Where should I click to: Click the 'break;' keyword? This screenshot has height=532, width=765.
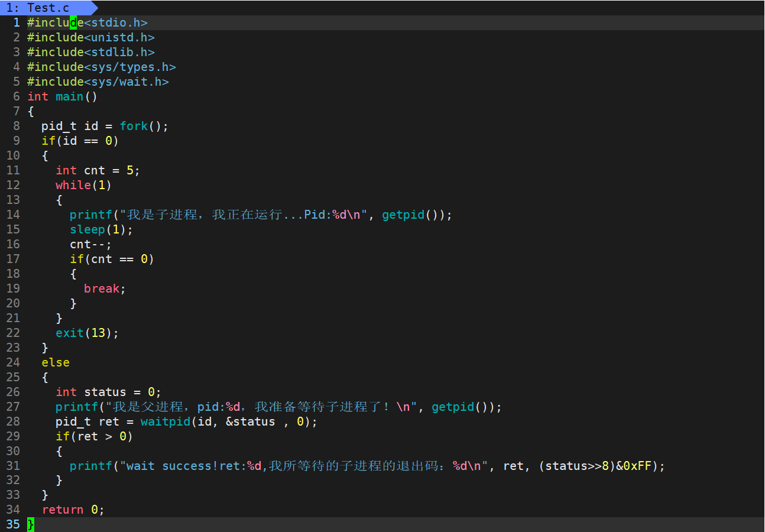105,288
